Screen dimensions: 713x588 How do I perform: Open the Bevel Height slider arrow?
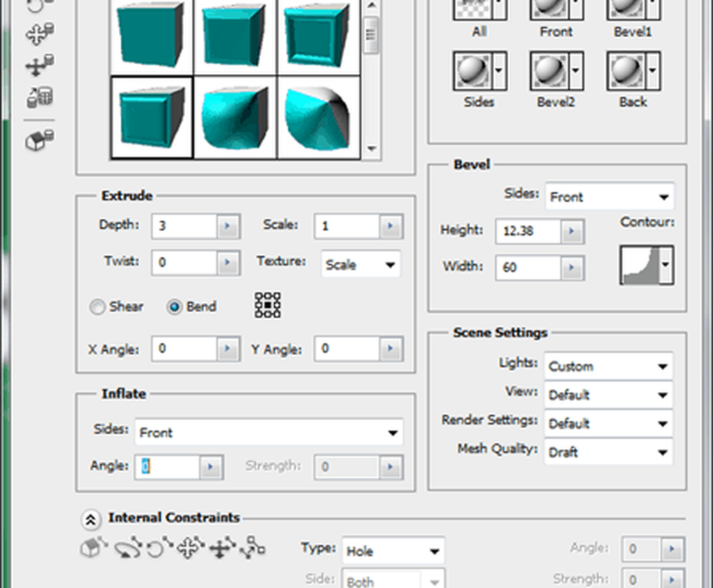click(571, 231)
